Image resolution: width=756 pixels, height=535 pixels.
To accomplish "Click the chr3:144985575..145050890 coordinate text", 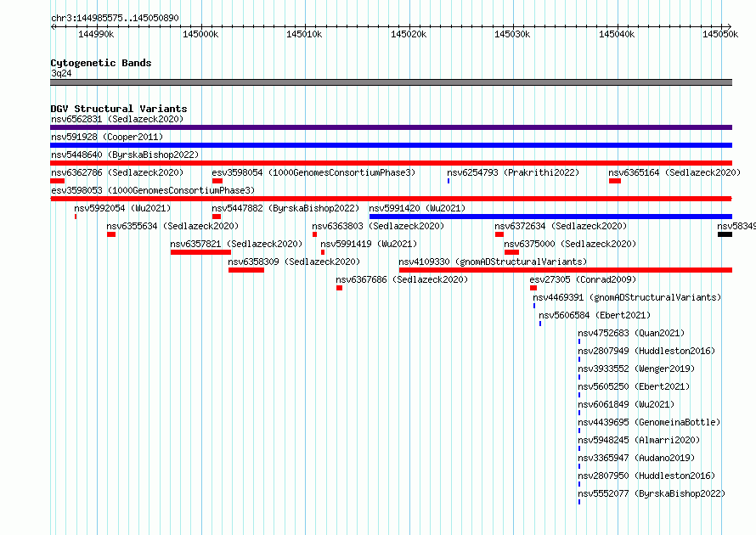I will pos(115,18).
